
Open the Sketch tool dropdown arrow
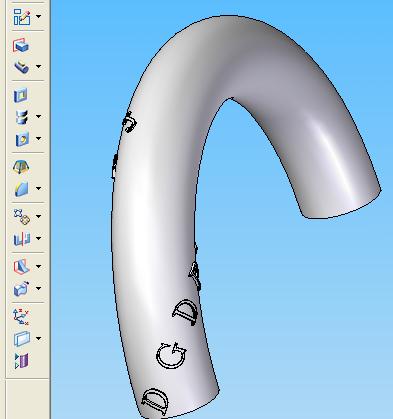point(39,16)
